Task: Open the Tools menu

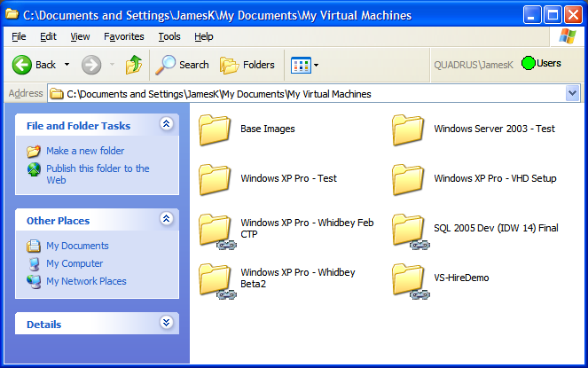Action: (x=169, y=36)
